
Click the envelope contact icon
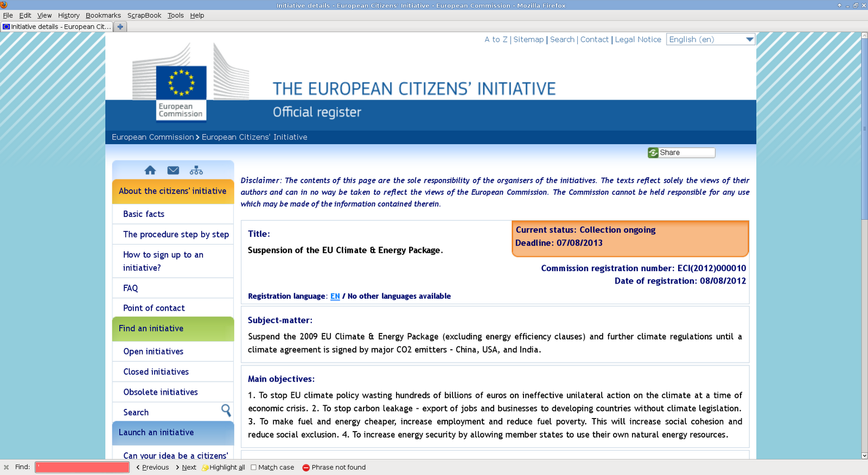point(173,170)
